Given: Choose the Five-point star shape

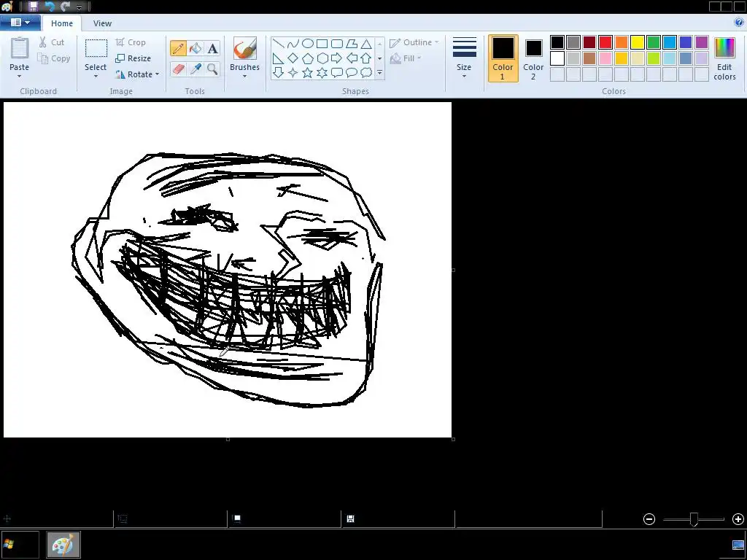Looking at the screenshot, I should tap(308, 72).
